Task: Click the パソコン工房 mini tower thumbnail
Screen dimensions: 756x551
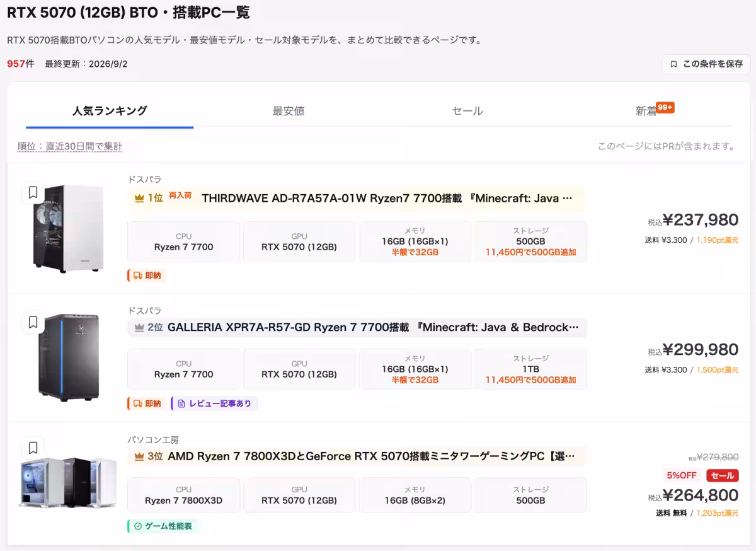Action: click(x=68, y=483)
